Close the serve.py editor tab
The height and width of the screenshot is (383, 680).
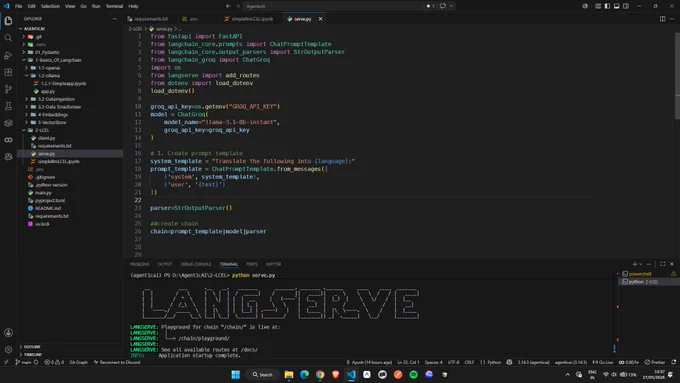(x=320, y=19)
